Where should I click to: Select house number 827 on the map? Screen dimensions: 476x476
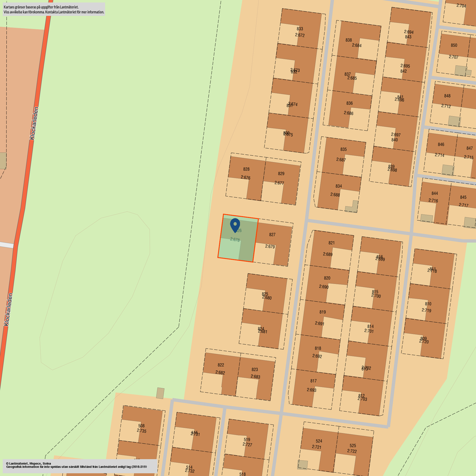[x=272, y=234]
